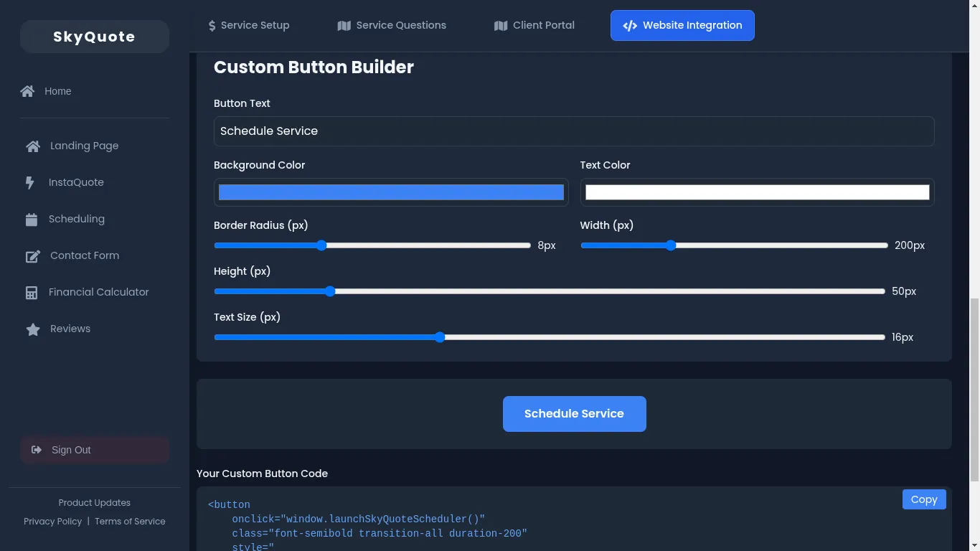Open the white Text Color picker
This screenshot has width=980, height=551.
pyautogui.click(x=758, y=192)
